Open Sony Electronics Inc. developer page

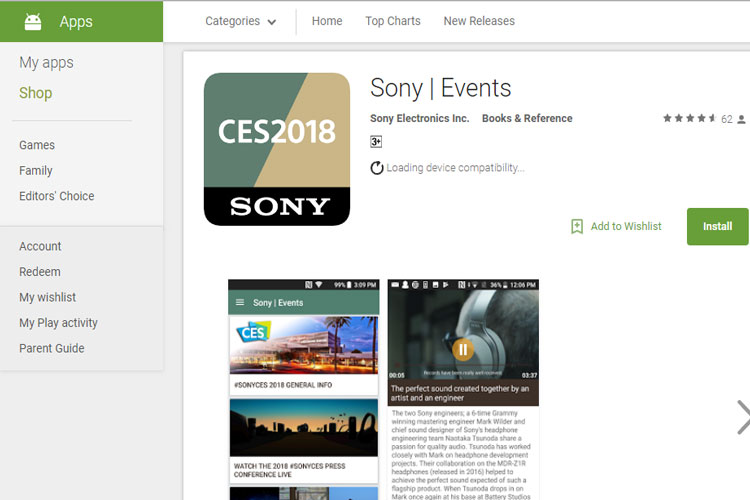pyautogui.click(x=419, y=118)
